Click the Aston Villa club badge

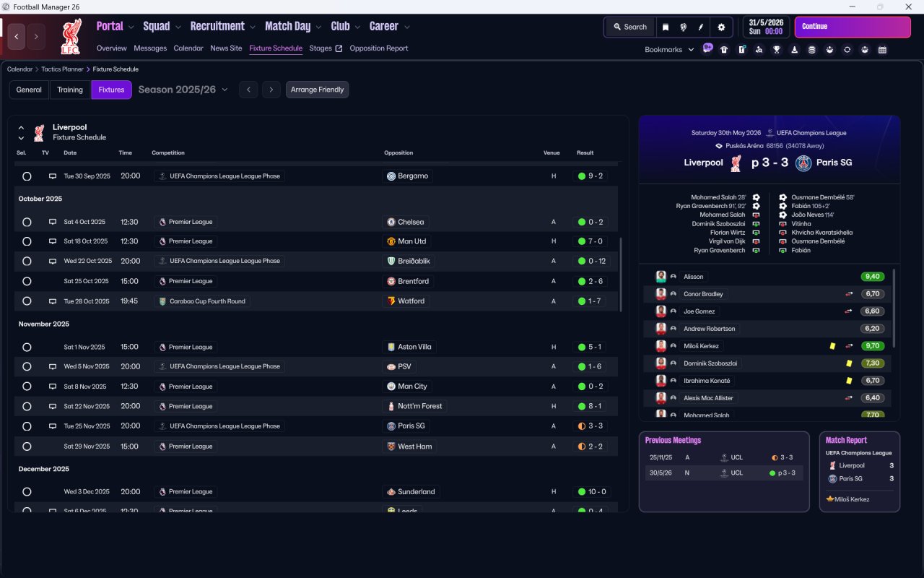(x=391, y=347)
